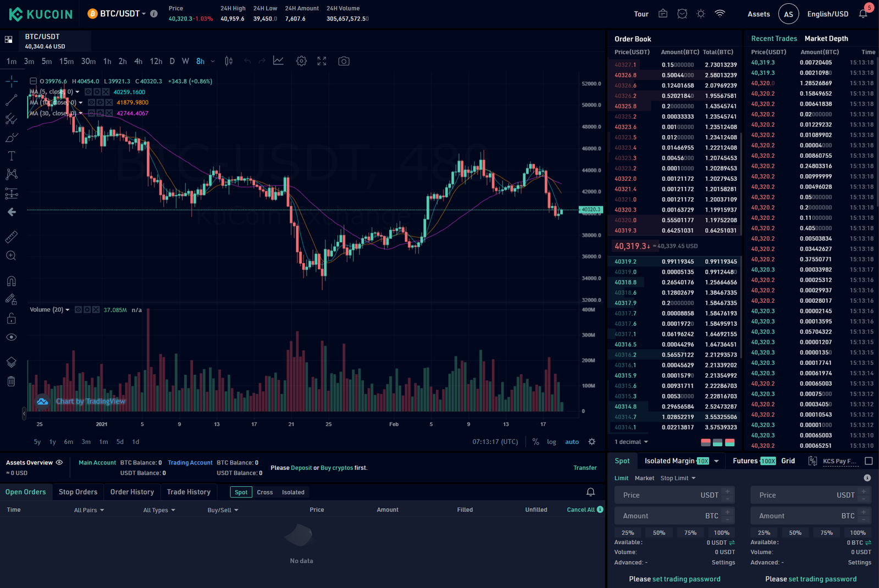This screenshot has height=588, width=879.
Task: Switch theme using the sun icon
Action: [701, 14]
